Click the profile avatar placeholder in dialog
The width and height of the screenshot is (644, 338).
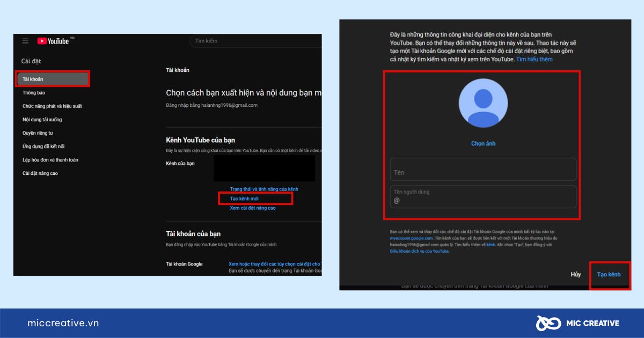click(483, 102)
